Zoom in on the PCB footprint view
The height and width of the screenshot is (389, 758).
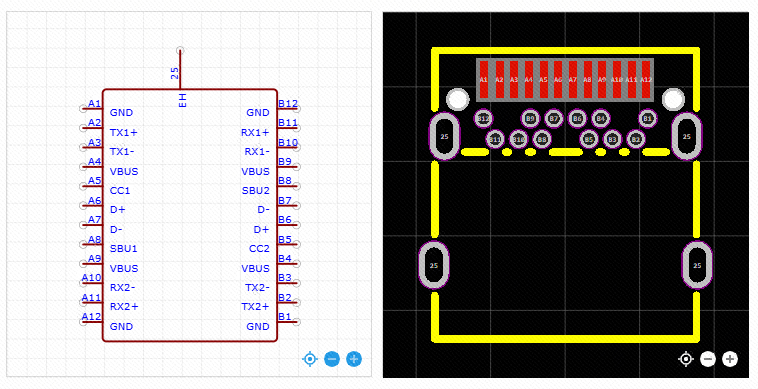(x=730, y=359)
